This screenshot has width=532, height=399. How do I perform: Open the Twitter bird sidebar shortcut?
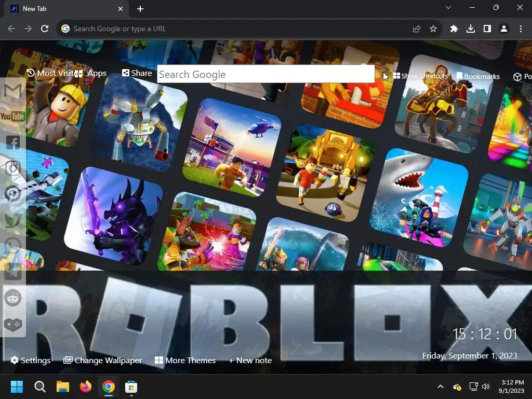(13, 220)
